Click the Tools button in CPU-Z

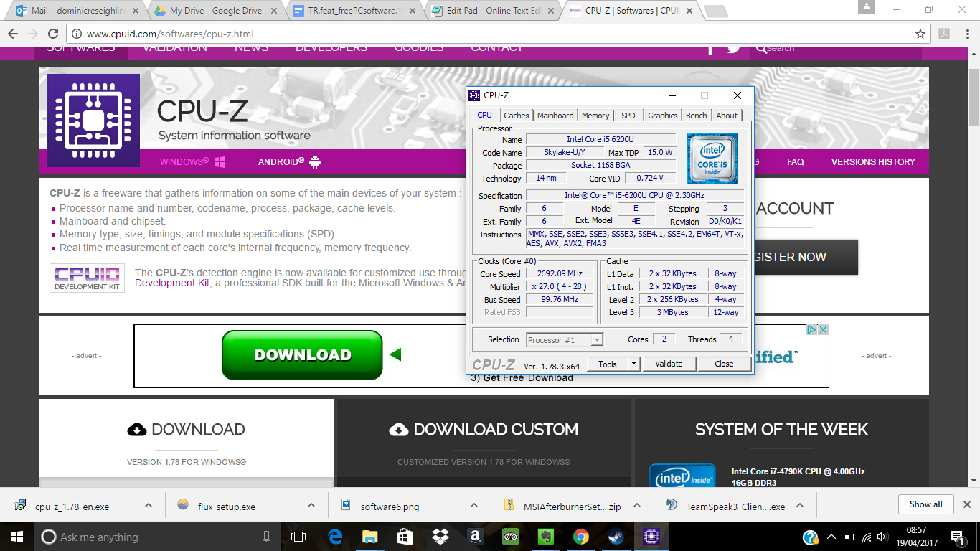point(608,364)
